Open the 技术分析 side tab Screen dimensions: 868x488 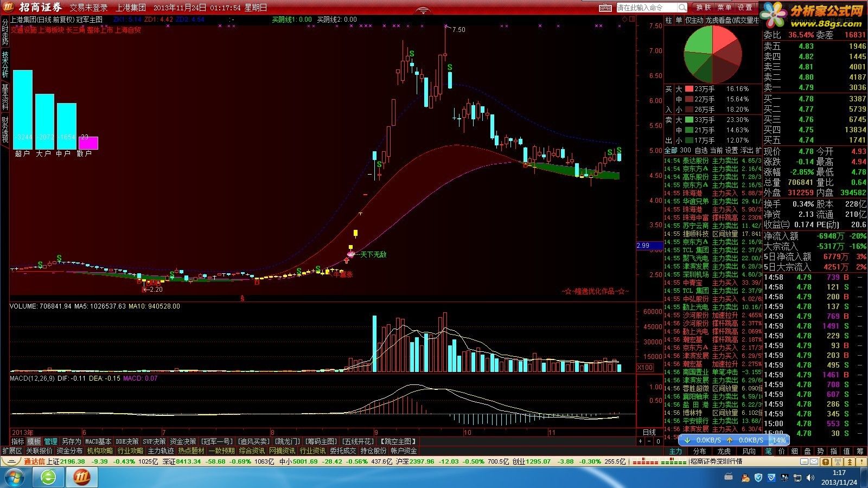click(x=5, y=65)
